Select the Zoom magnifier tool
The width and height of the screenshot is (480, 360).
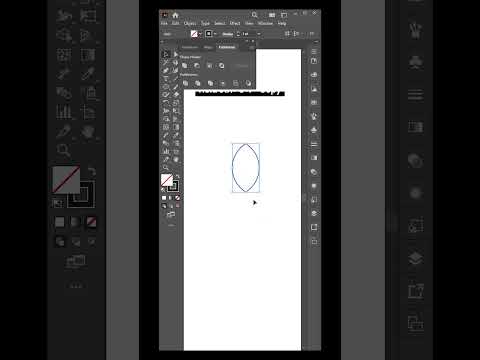click(166, 167)
